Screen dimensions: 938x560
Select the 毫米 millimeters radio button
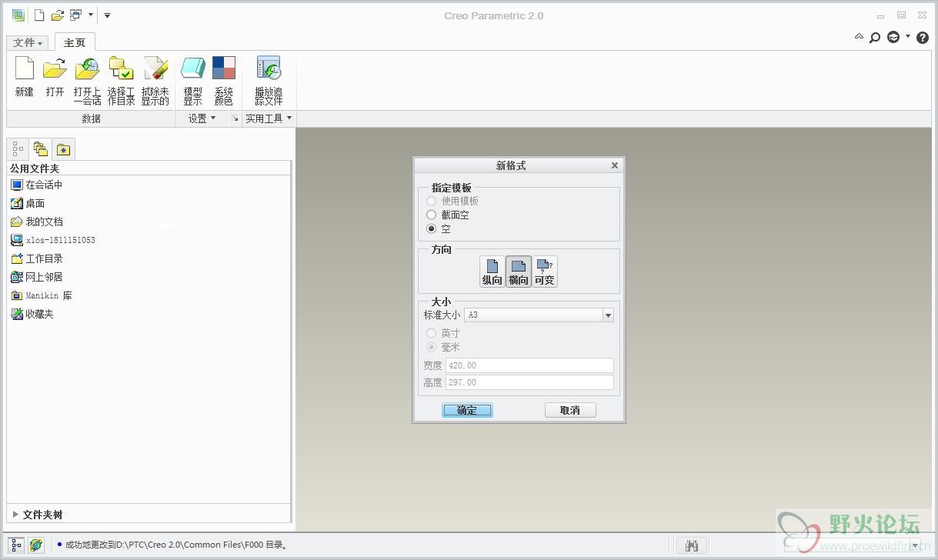point(431,347)
